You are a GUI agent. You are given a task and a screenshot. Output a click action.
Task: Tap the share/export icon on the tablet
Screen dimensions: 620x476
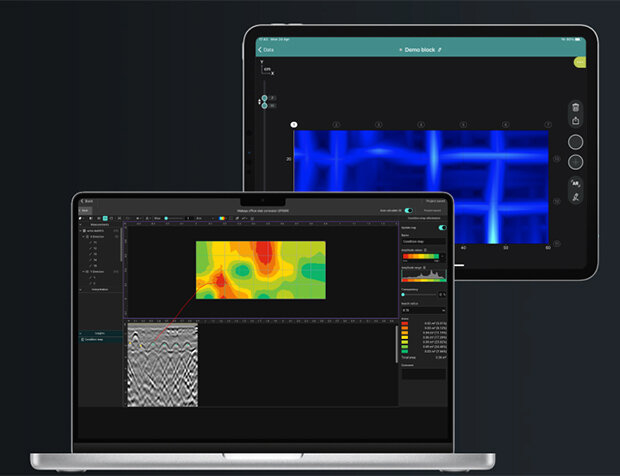(576, 123)
